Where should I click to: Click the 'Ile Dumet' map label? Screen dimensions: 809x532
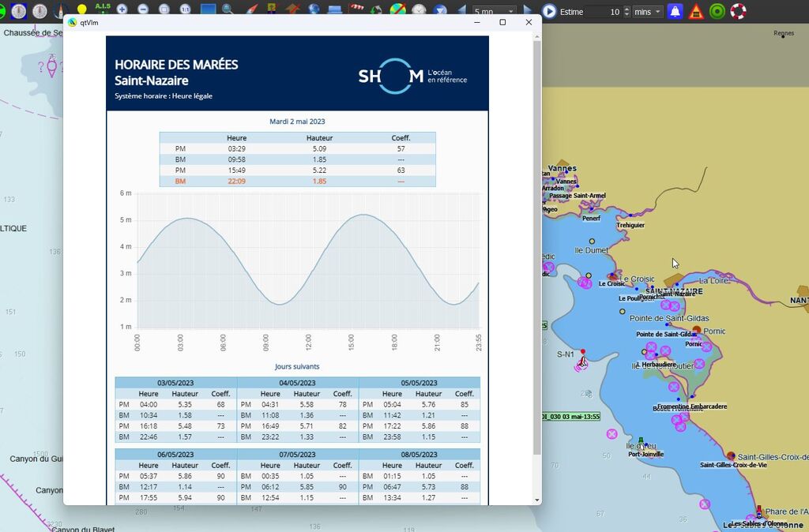pyautogui.click(x=591, y=250)
